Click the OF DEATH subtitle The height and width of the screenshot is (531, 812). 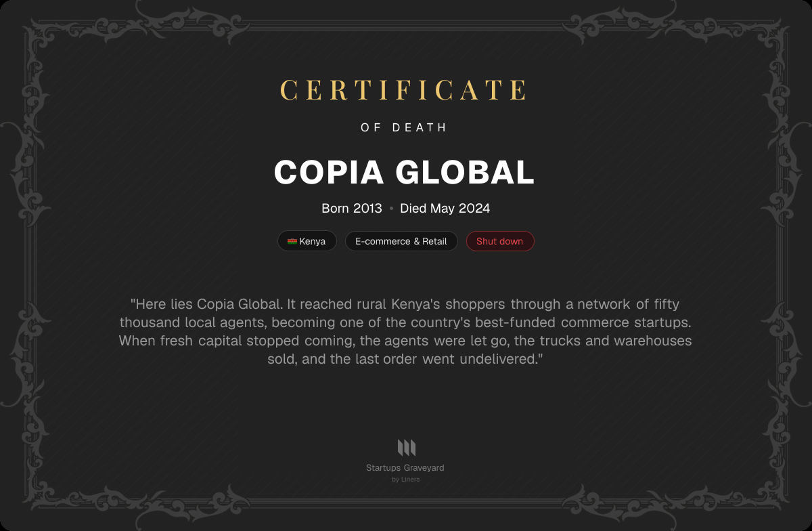pyautogui.click(x=404, y=127)
